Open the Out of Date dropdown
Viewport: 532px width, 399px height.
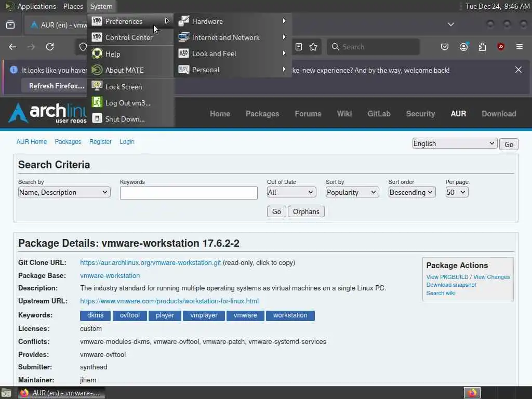pyautogui.click(x=291, y=192)
